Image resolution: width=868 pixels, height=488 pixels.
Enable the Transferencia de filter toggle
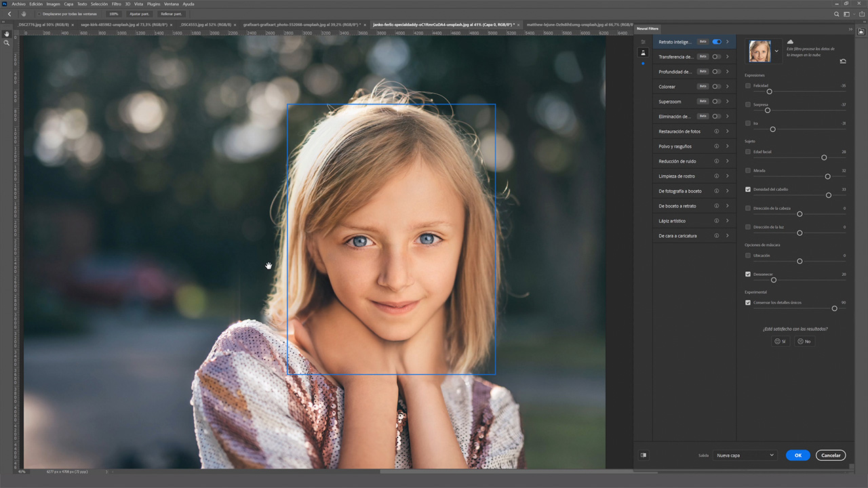(x=716, y=56)
